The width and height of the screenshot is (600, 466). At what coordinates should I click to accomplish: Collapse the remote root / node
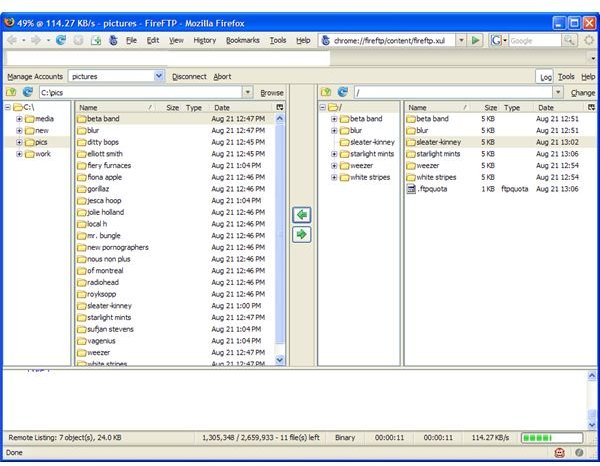pyautogui.click(x=323, y=107)
